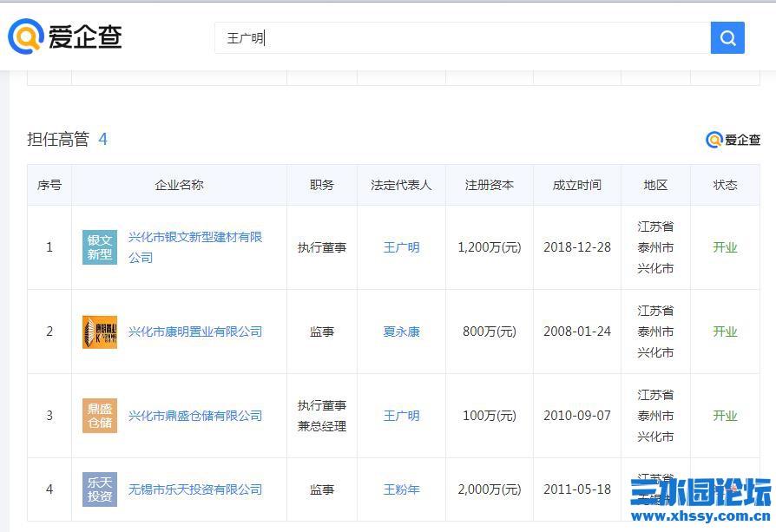Viewport: 776px width, 532px height.
Task: Click the 成立时间 column header
Action: [577, 185]
